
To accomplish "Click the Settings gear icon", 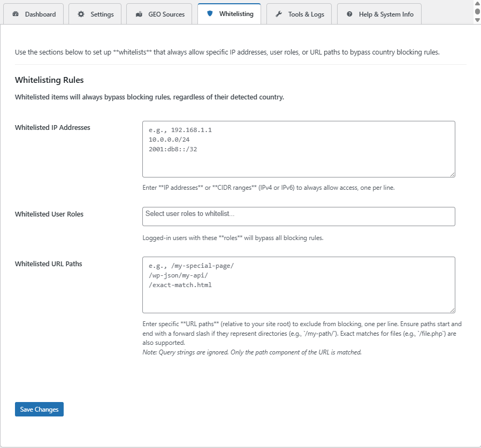I will point(81,14).
